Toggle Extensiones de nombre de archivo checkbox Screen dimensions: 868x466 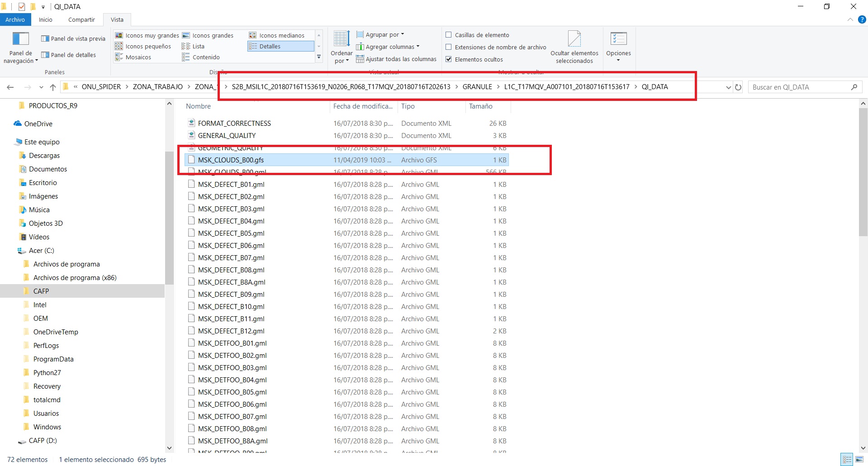pos(449,47)
